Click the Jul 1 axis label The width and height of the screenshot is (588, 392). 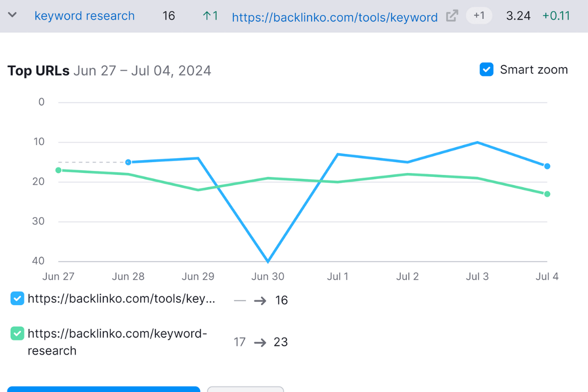click(x=337, y=276)
